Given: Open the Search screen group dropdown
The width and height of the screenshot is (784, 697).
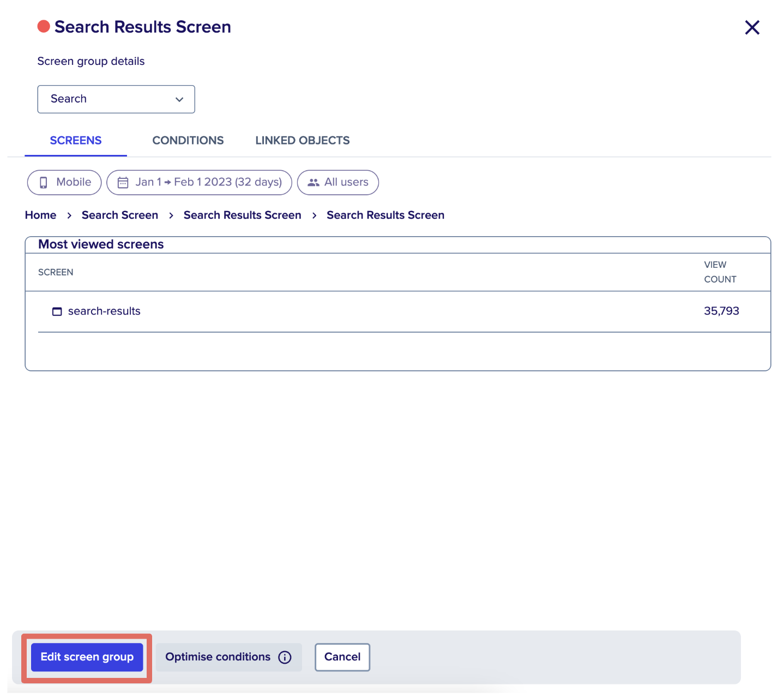Looking at the screenshot, I should point(116,99).
